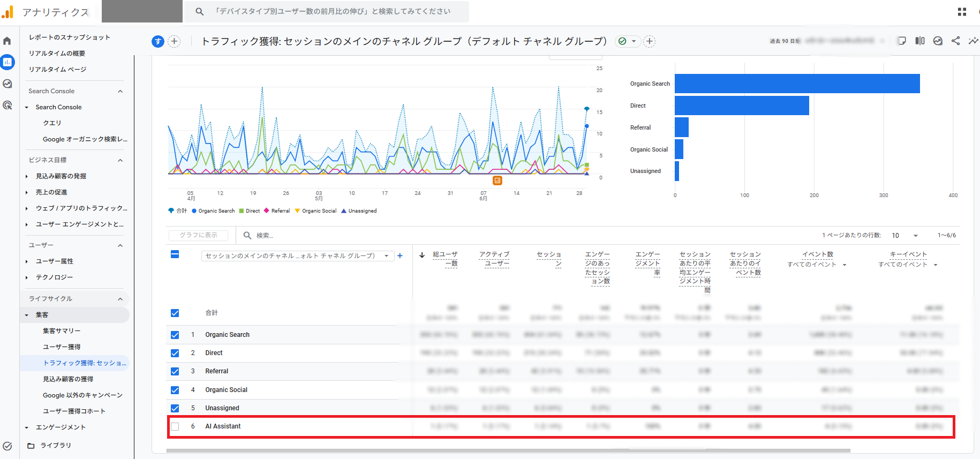The image size is (980, 459).
Task: Click the orange annotation marker on chart
Action: (497, 180)
